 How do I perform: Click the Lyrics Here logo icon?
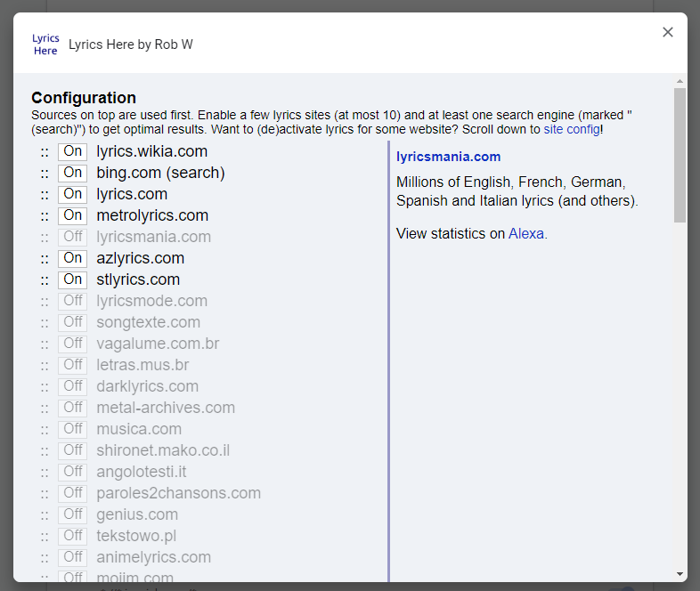[x=45, y=45]
